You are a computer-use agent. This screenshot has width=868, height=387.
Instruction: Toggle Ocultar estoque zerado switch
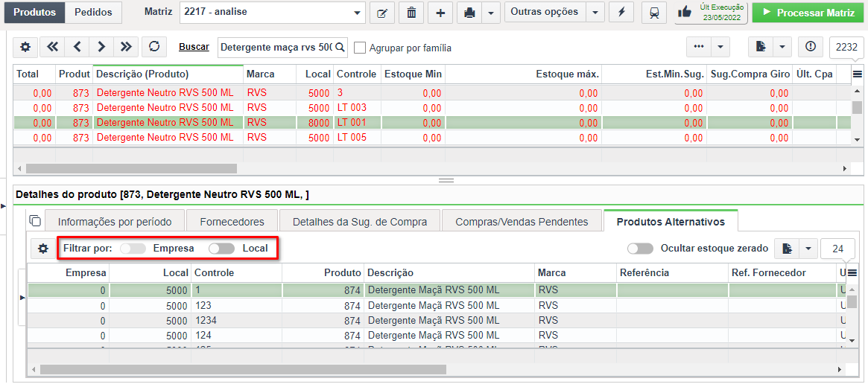coord(641,249)
